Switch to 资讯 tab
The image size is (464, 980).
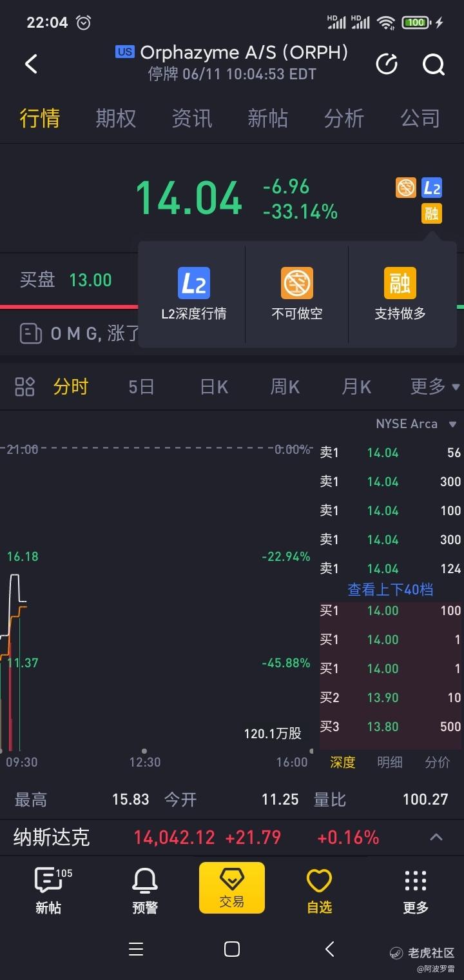[x=192, y=119]
